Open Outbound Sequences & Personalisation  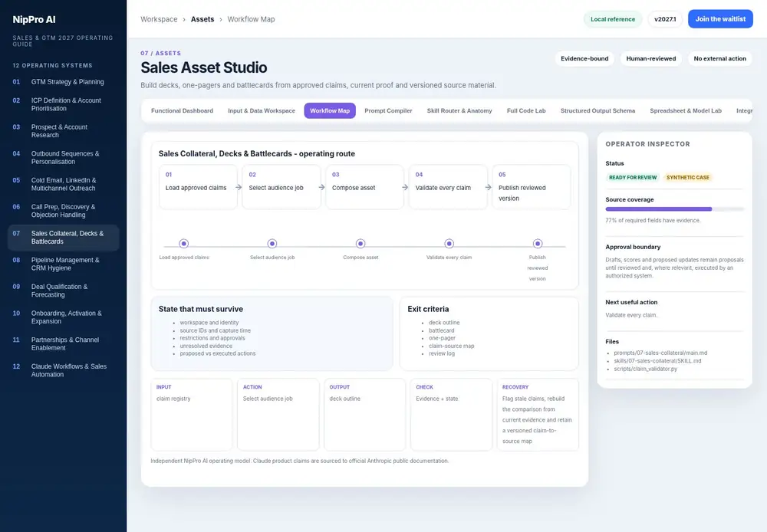tap(64, 157)
